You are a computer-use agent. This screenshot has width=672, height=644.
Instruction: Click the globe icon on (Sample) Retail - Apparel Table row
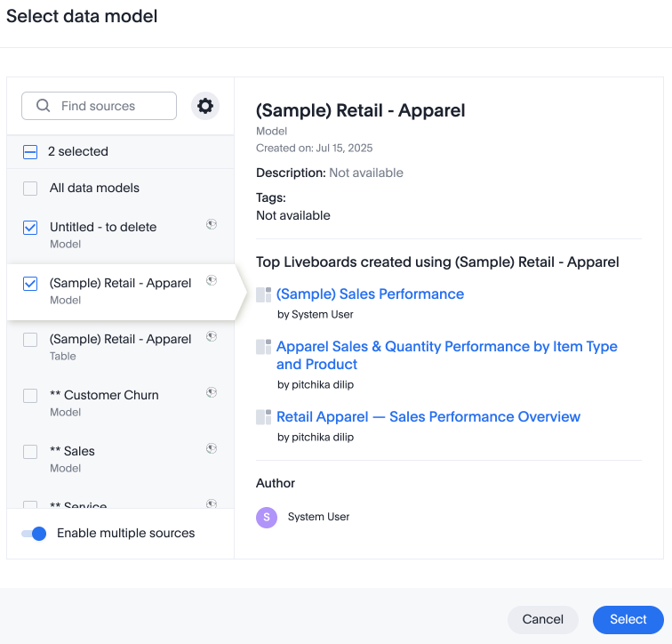212,336
